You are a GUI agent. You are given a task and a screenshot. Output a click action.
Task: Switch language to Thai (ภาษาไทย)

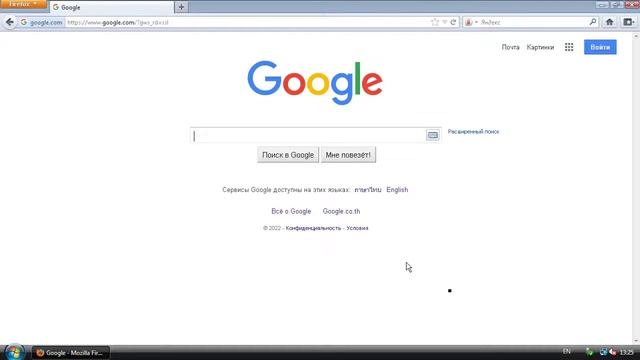368,190
